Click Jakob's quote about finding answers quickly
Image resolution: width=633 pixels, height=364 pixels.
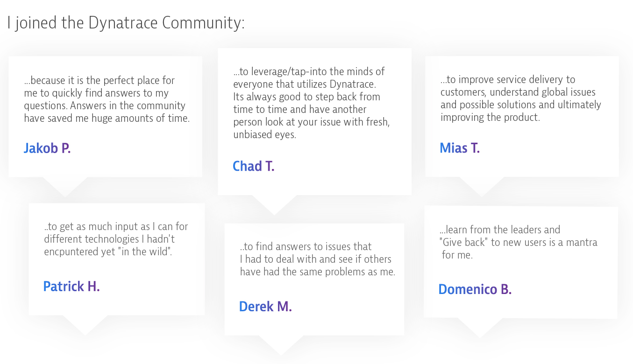(107, 99)
